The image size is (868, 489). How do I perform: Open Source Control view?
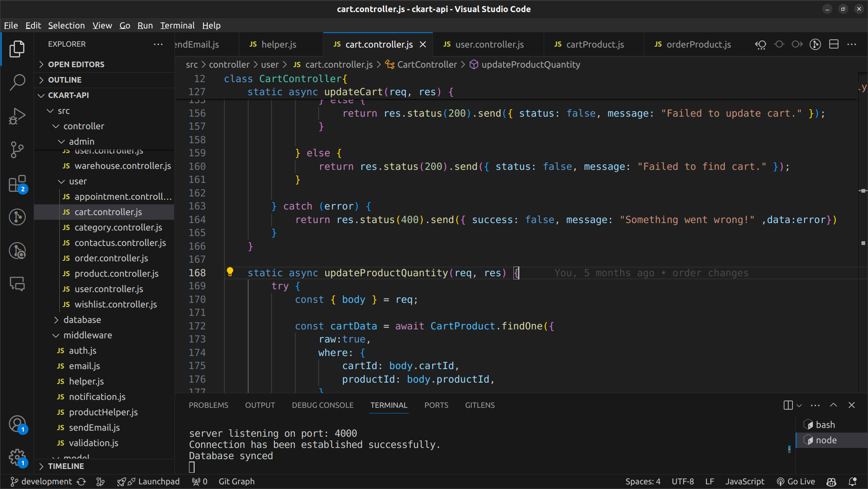[17, 149]
